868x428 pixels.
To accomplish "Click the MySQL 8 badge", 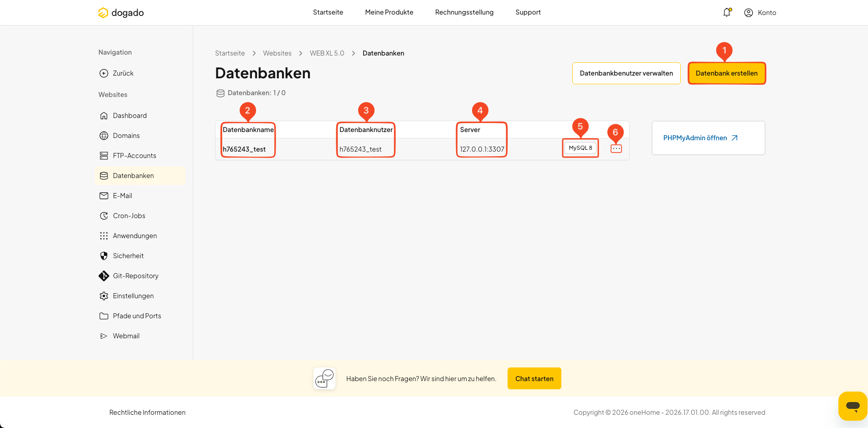I will [580, 148].
